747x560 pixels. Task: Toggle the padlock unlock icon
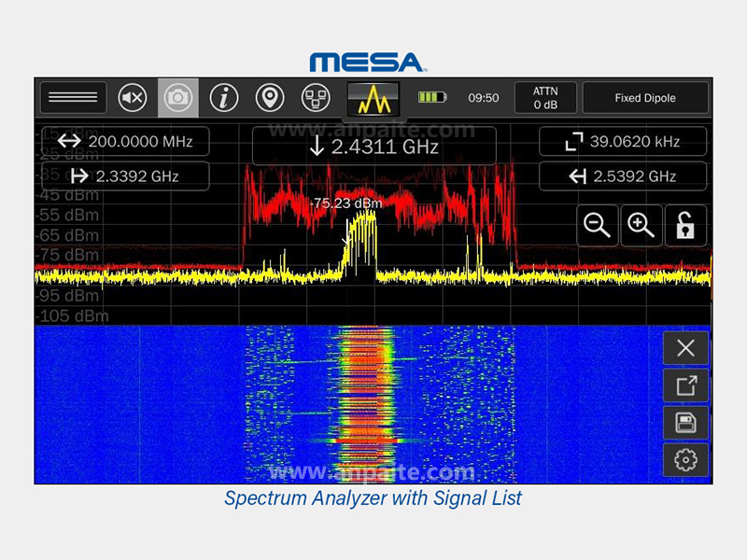(x=685, y=226)
